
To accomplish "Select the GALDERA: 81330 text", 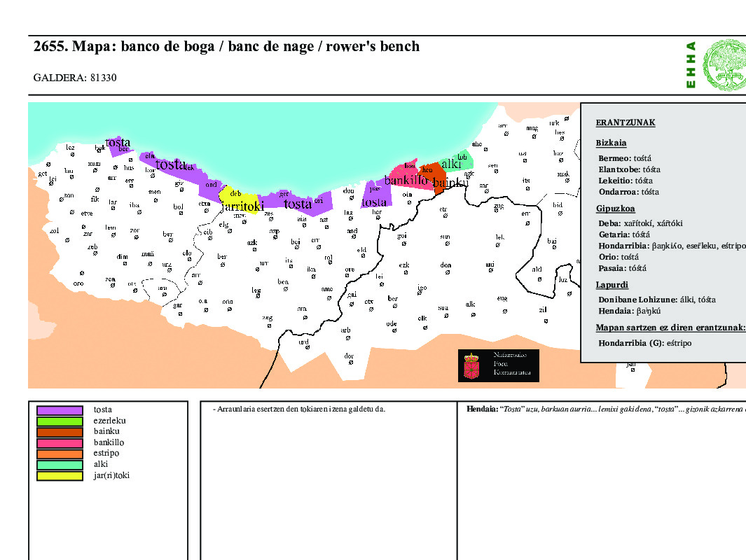I will pyautogui.click(x=75, y=78).
